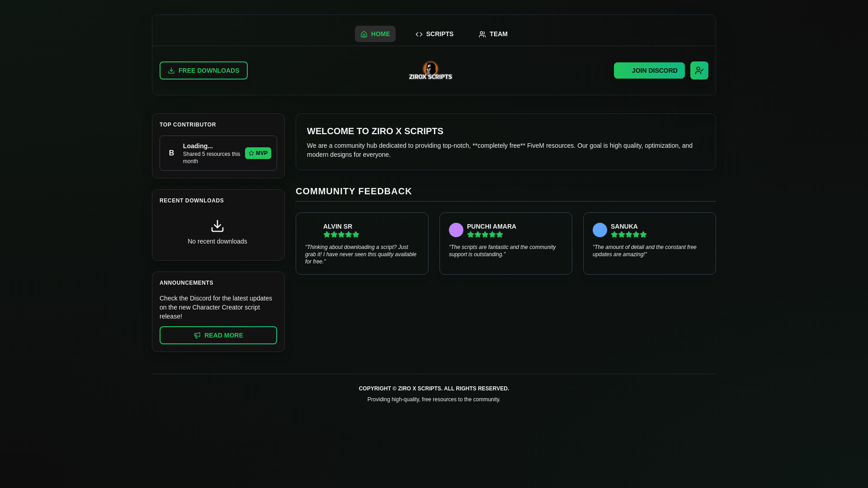Go to the Team tab
868x488 pixels.
tap(493, 34)
